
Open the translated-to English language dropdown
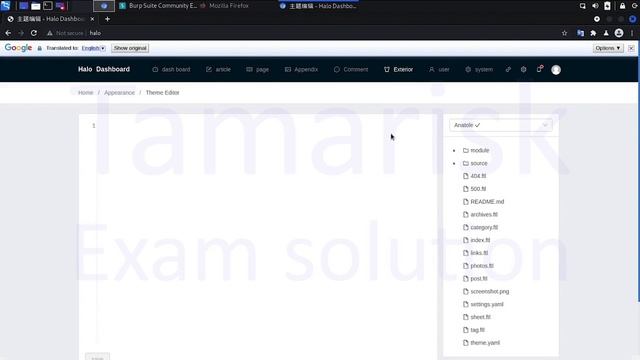tap(93, 48)
